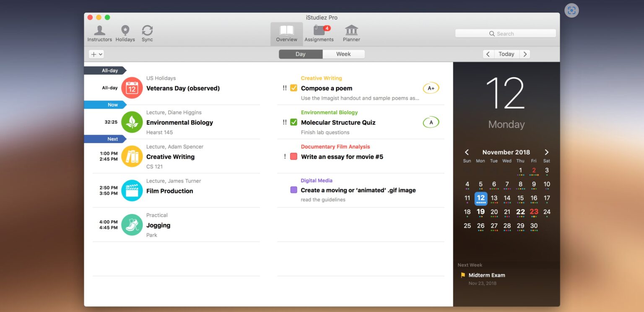Switch to the Week view tab
Screen dimensions: 644x312
(343, 54)
